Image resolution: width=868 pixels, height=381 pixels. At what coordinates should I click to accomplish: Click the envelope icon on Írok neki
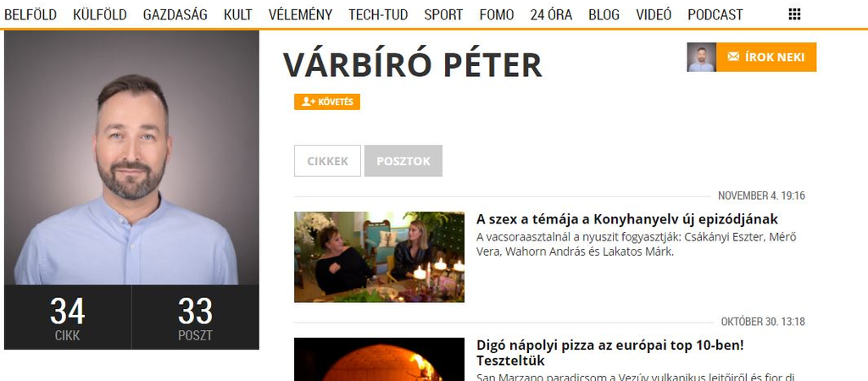(x=733, y=57)
